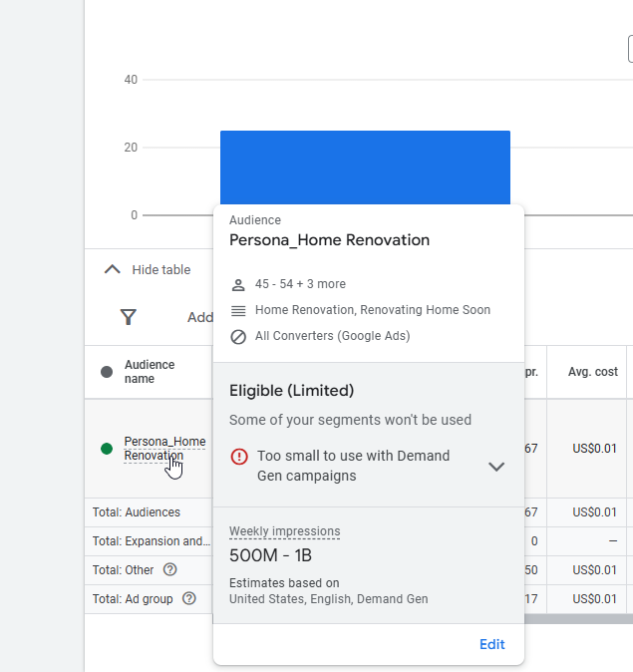
Task: Click the filter funnel icon
Action: [x=129, y=317]
